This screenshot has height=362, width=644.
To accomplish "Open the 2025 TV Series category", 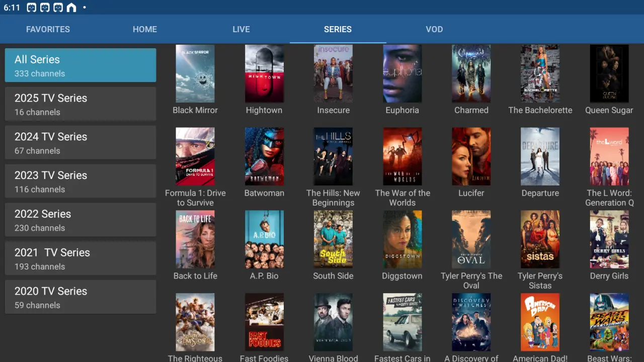I will (x=80, y=104).
